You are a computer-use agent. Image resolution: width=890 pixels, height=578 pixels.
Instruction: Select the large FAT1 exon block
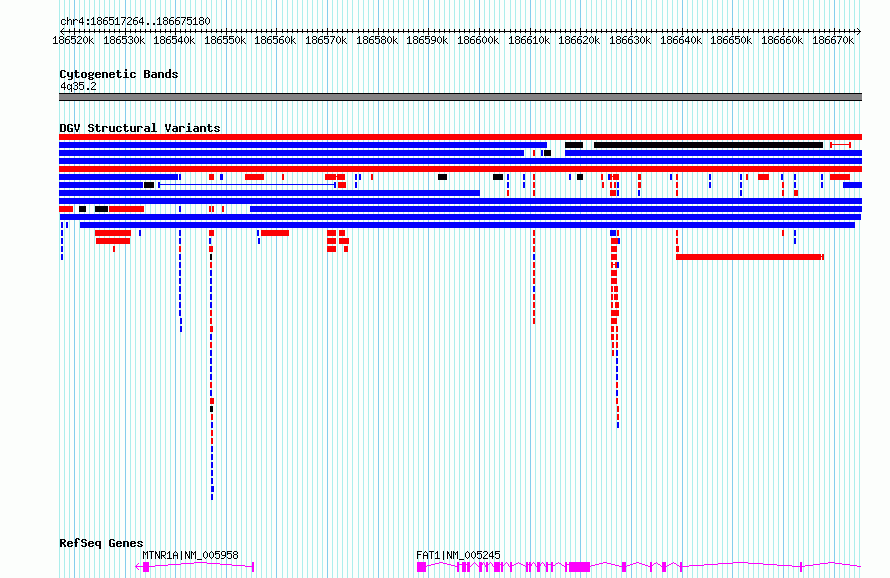click(580, 567)
